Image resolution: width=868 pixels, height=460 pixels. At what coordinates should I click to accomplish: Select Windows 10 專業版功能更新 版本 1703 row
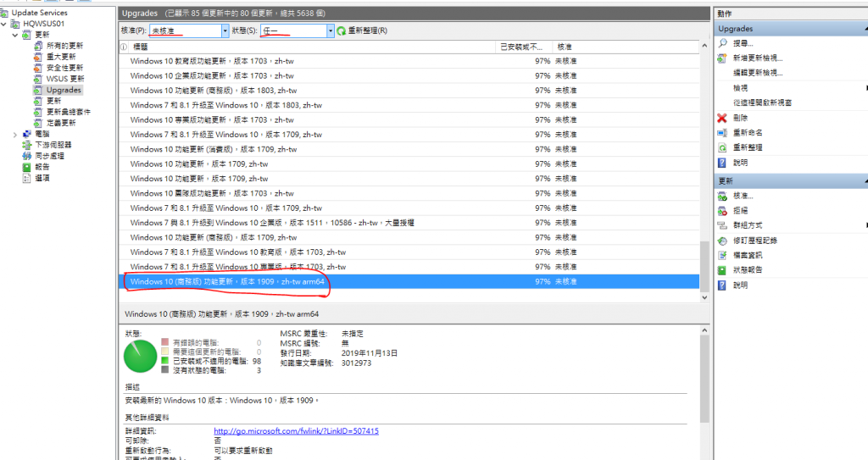coord(409,120)
